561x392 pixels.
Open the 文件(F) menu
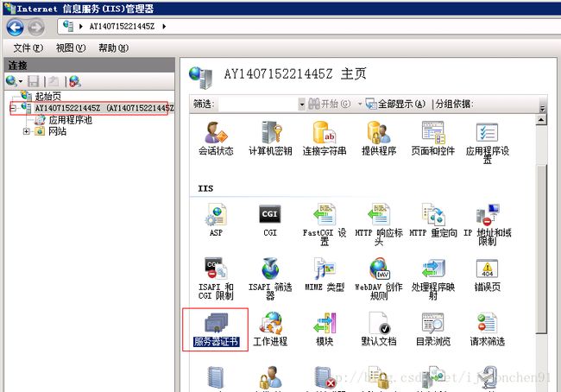point(28,48)
